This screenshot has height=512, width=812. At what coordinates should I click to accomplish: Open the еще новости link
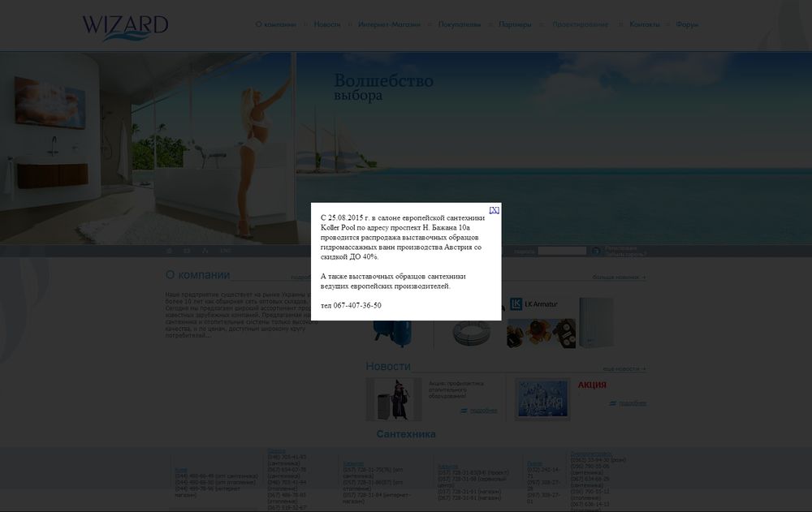(624, 368)
